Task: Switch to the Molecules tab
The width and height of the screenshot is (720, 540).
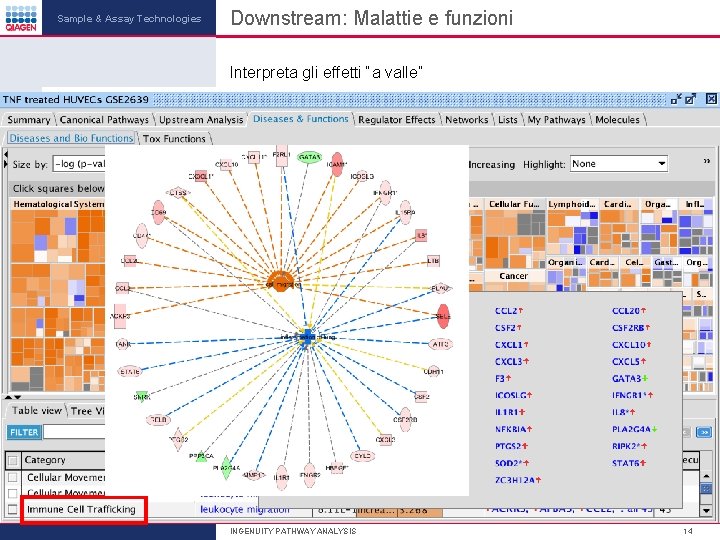Action: [618, 120]
